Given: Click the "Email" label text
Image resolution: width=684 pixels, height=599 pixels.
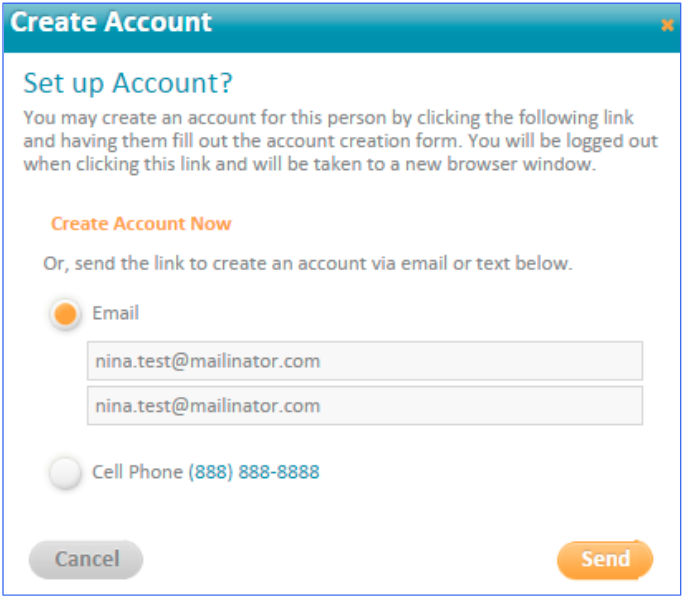Looking at the screenshot, I should (116, 313).
